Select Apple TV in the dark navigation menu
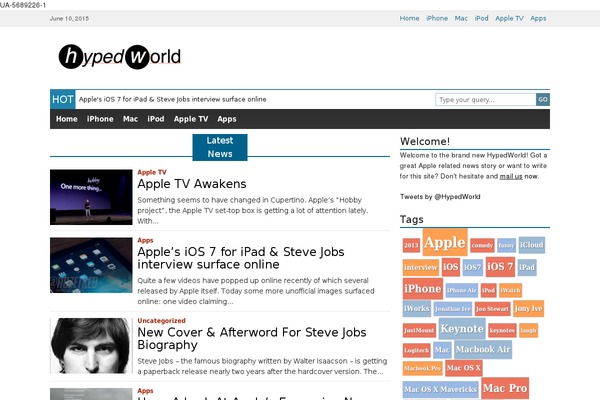 click(191, 119)
